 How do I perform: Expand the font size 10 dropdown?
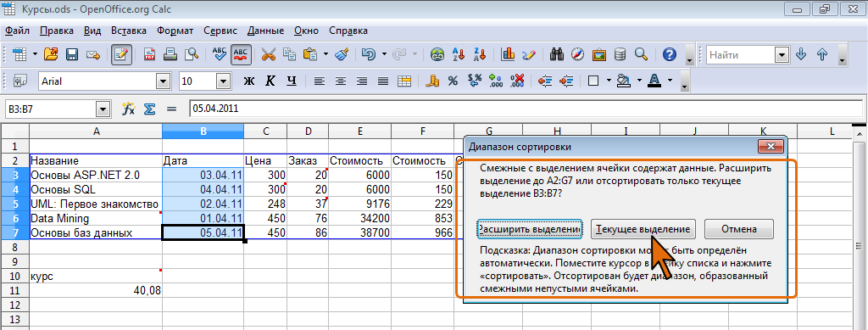pos(223,81)
